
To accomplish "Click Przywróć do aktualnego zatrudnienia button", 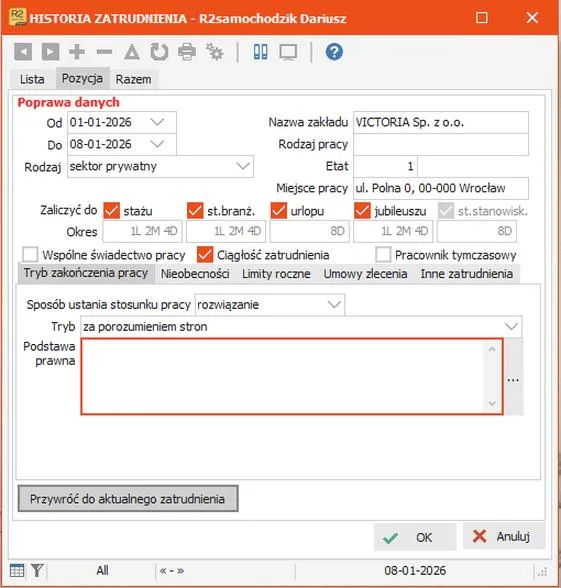I will click(128, 499).
